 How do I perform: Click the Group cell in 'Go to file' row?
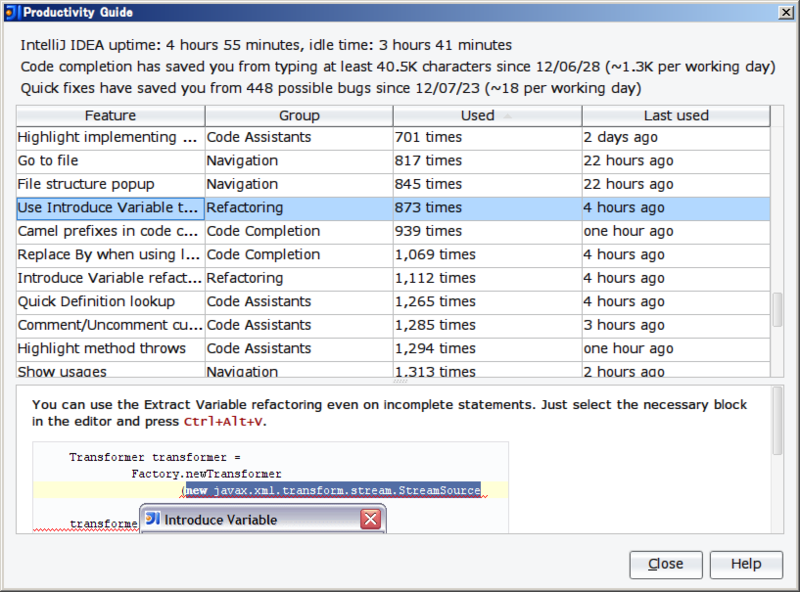coord(299,161)
